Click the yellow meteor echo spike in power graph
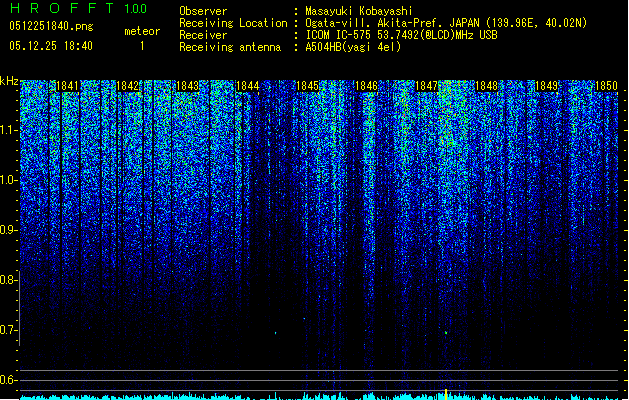 tap(446, 394)
